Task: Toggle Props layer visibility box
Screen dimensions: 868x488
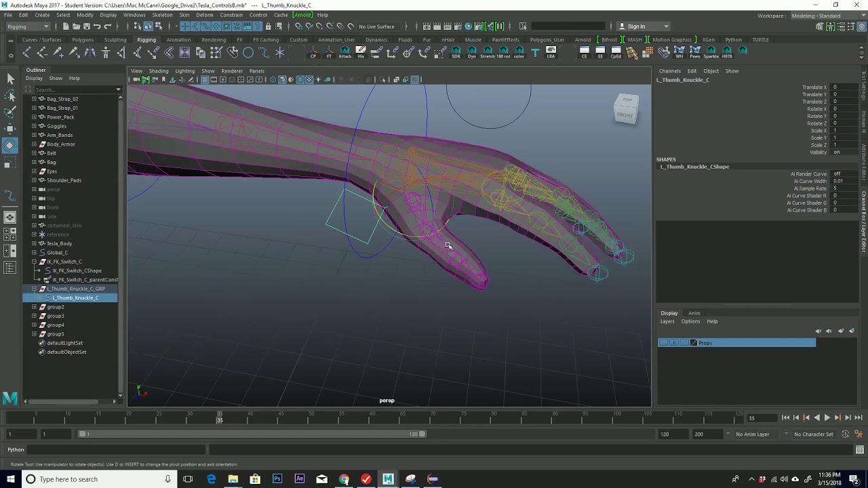Action: coord(663,343)
